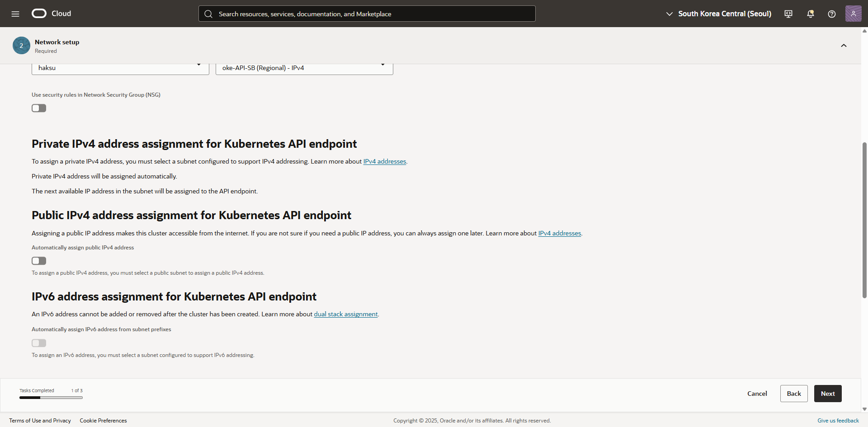This screenshot has height=427, width=868.
Task: Open the help question mark icon
Action: coord(831,14)
